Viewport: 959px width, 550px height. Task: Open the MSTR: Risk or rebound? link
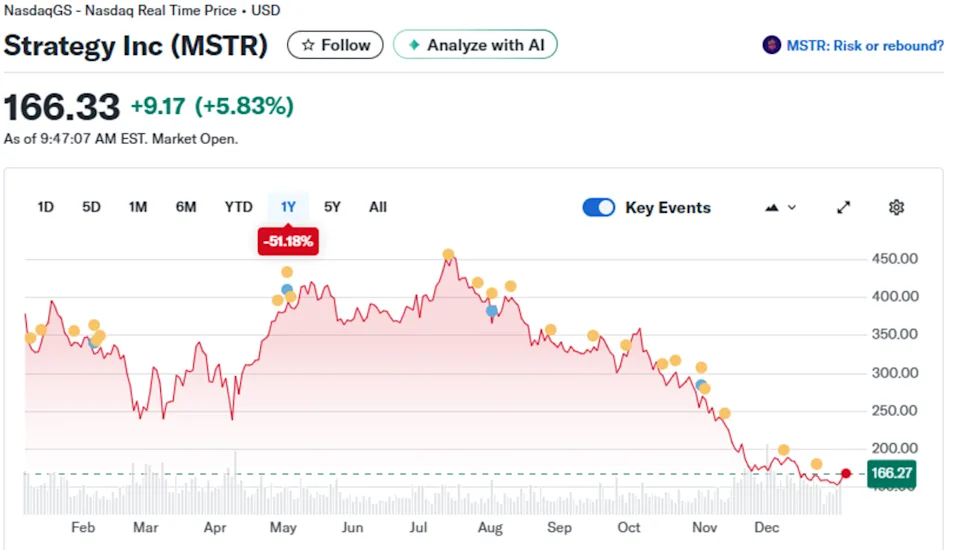(x=864, y=45)
